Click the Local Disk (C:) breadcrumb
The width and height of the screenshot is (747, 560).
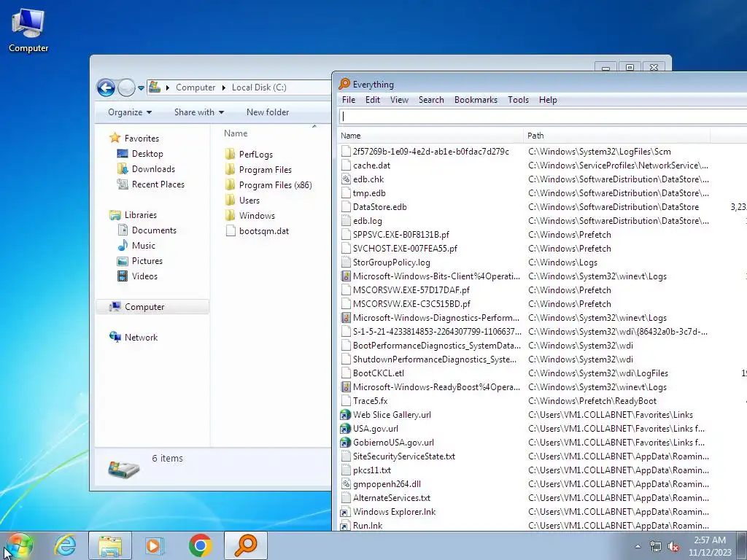coord(259,87)
